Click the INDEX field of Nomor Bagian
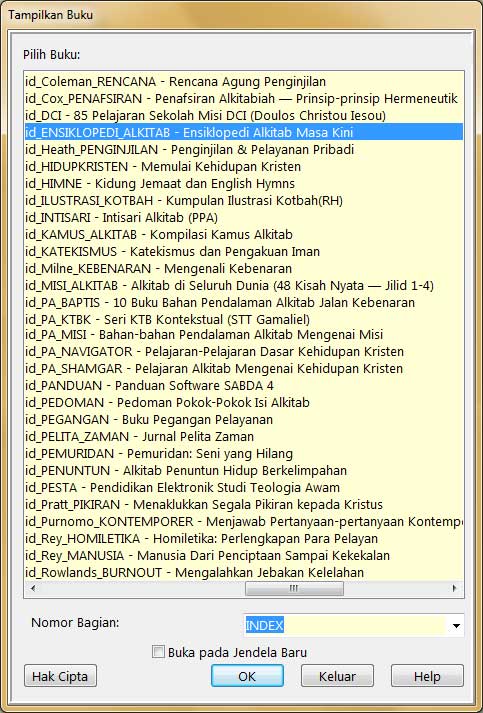483x713 pixels. [x=345, y=626]
